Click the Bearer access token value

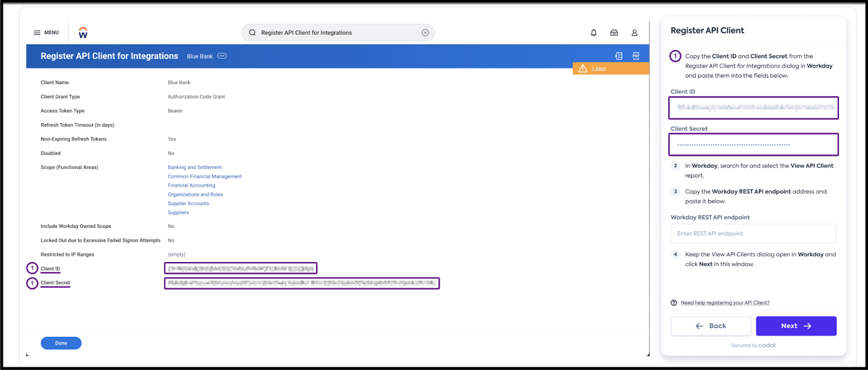[x=175, y=111]
